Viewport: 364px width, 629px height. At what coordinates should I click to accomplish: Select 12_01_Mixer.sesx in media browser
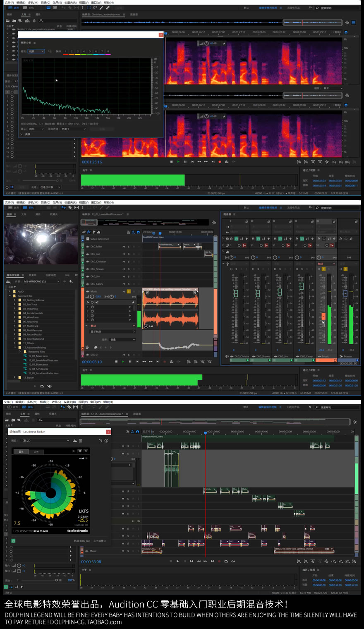[38, 356]
